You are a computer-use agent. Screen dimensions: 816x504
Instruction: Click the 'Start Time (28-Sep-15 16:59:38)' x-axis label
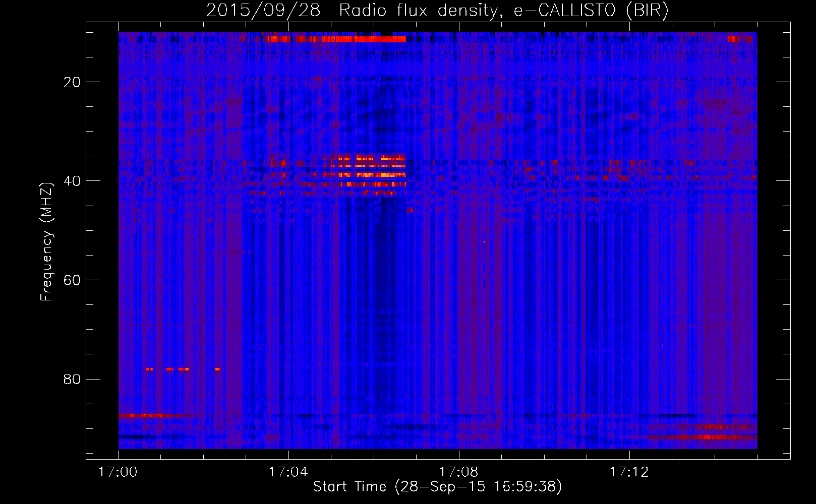pos(437,487)
